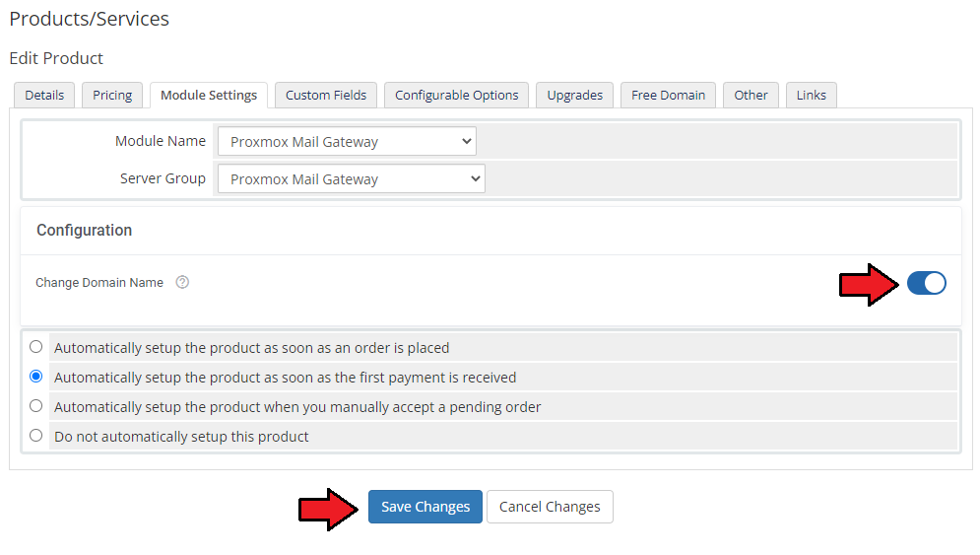
Task: Click the Products/Services page heading
Action: point(90,19)
